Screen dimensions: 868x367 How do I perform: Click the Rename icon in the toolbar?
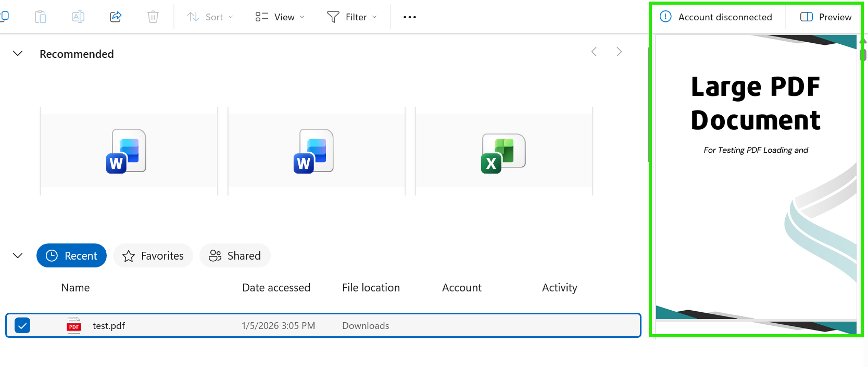point(78,17)
